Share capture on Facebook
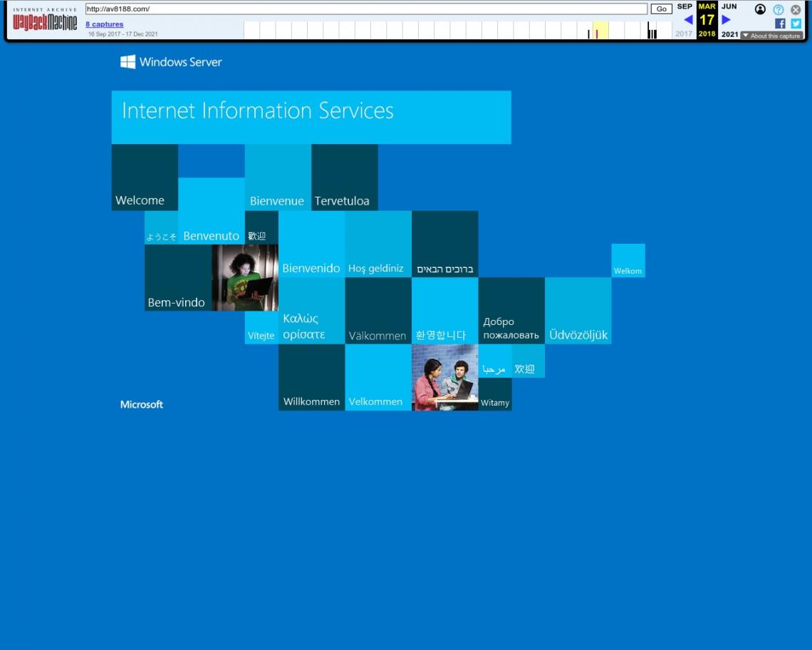The width and height of the screenshot is (812, 650). pyautogui.click(x=780, y=24)
